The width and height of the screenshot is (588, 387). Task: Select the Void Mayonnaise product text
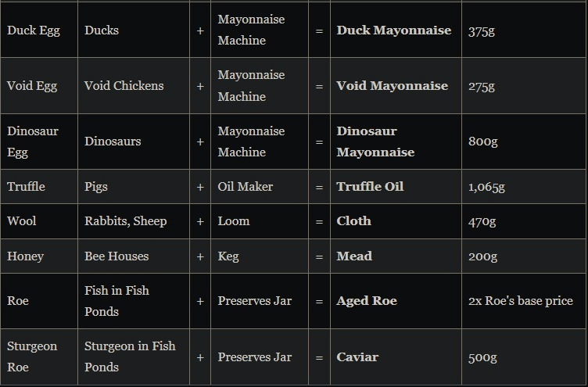coord(392,86)
